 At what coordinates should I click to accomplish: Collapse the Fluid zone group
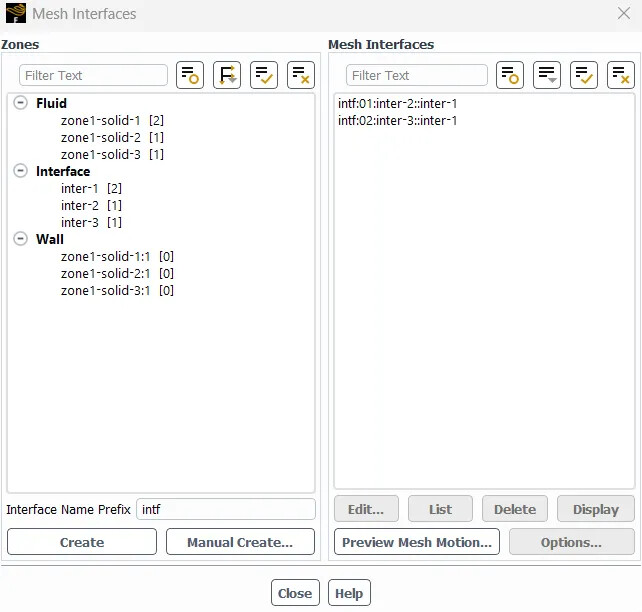tap(20, 103)
